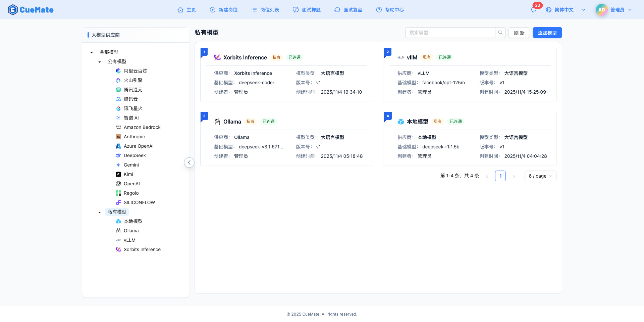Viewport: 644px width, 322px height.
Task: Open the 6 / page size dropdown
Action: click(540, 176)
